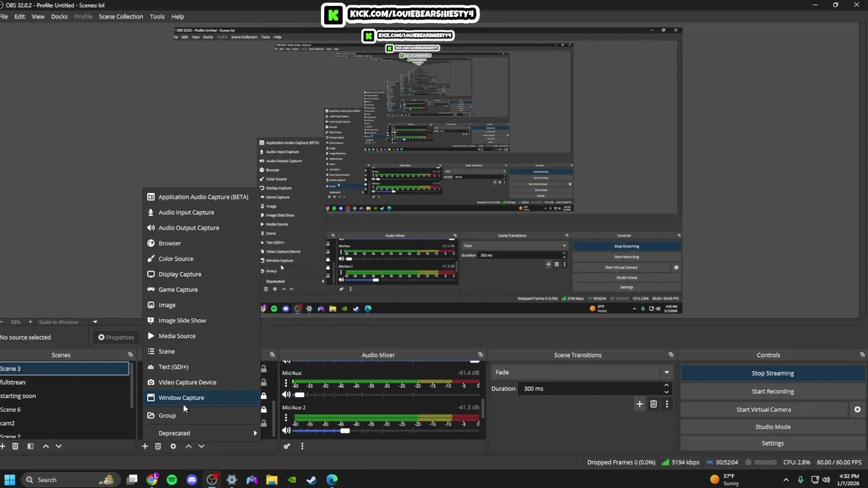Open the Docks menu
868x488 pixels.
tap(60, 16)
